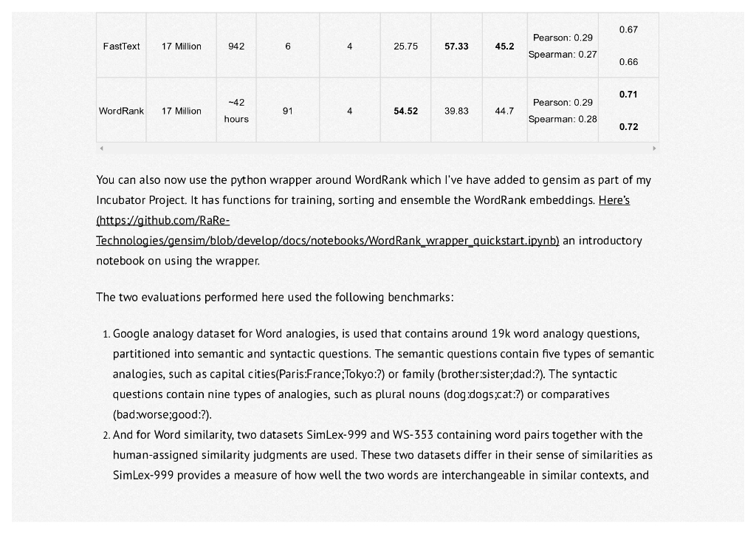Viewport: 756px width, 534px height.
Task: Click the horizontal scrollbar left arrow
Action: (101, 148)
